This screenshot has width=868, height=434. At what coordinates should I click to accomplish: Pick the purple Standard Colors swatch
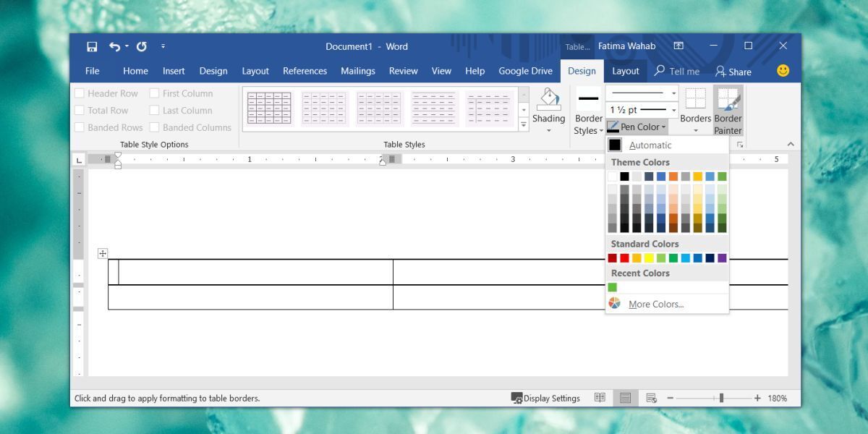pos(722,258)
